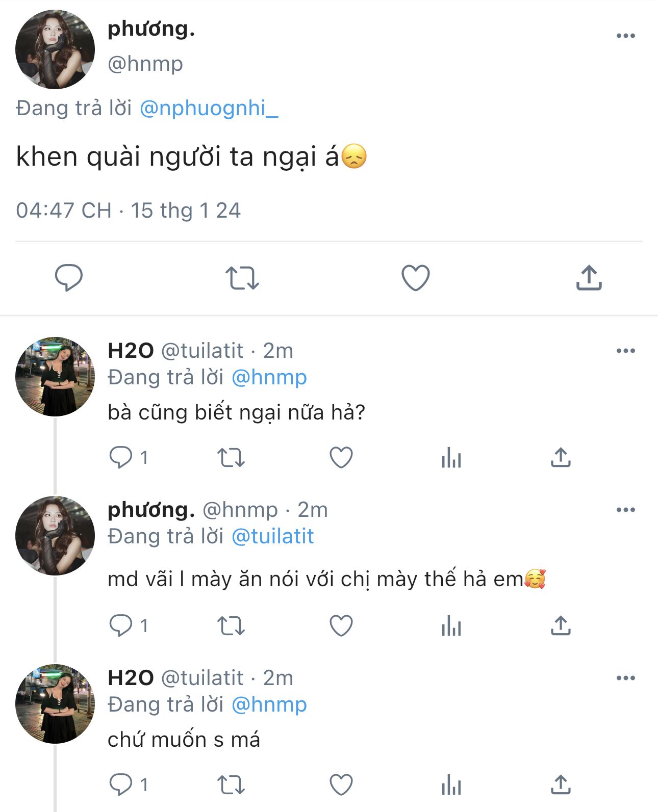Open more options on 'chứ muốn s má' reply
The height and width of the screenshot is (812, 658).
pos(626,678)
